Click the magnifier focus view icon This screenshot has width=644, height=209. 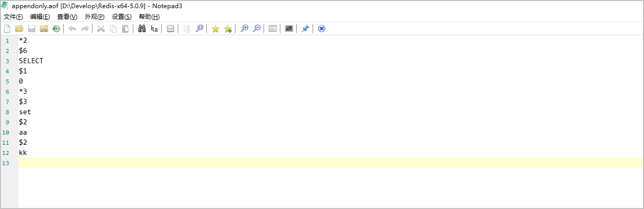[x=199, y=29]
